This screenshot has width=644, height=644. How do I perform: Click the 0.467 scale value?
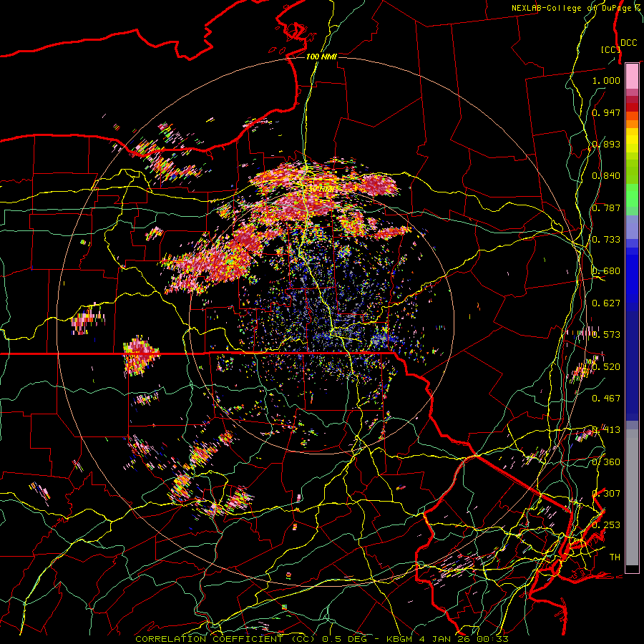click(606, 398)
